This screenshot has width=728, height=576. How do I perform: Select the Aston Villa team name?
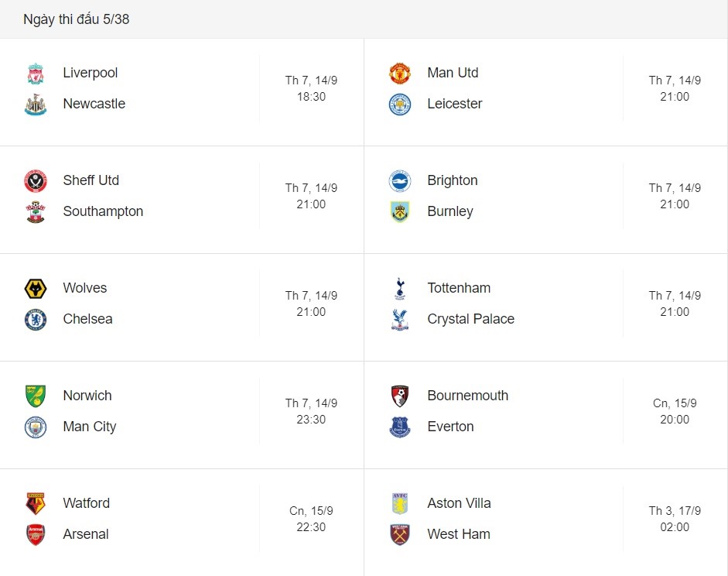pos(459,503)
